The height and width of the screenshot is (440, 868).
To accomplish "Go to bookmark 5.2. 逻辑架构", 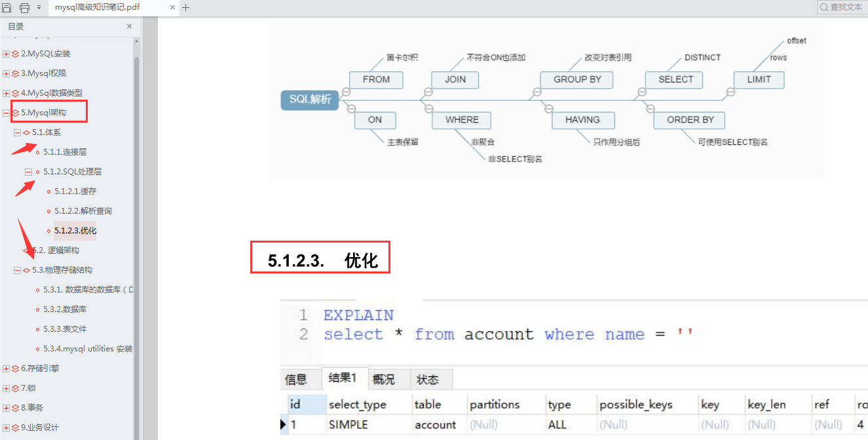I will 56,250.
